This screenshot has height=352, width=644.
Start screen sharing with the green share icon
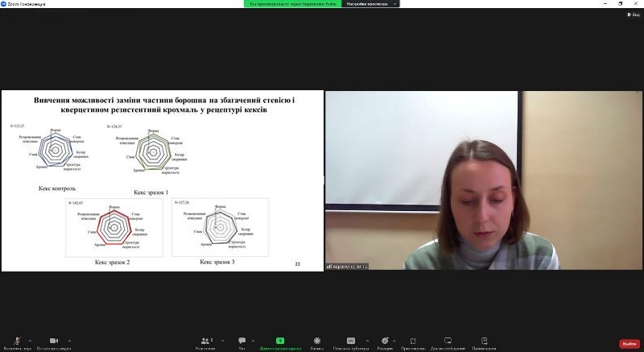pyautogui.click(x=280, y=342)
